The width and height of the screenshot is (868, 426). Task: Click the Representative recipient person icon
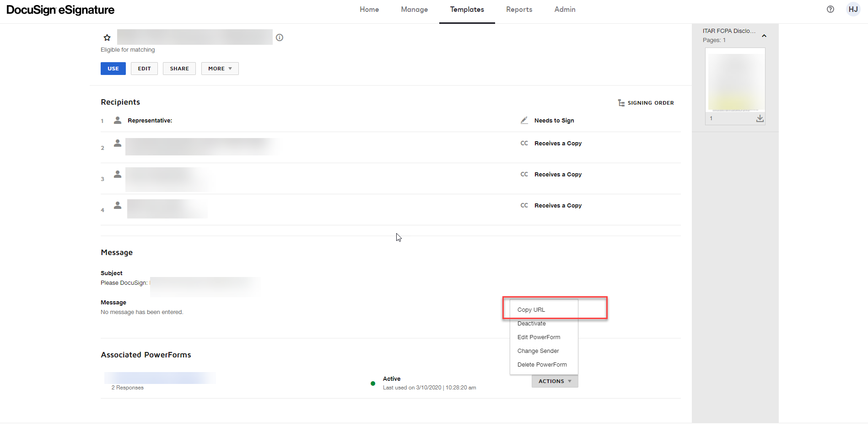[x=118, y=120]
